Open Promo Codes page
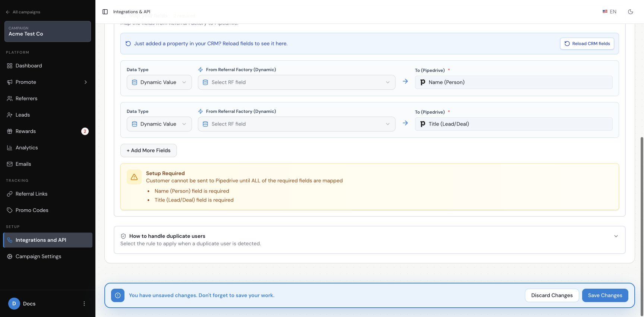The width and height of the screenshot is (644, 317). click(48, 210)
